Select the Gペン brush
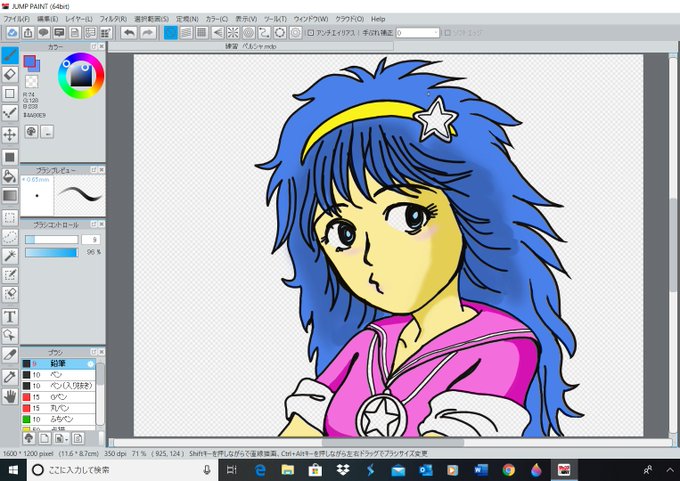The image size is (680, 481). coord(59,397)
